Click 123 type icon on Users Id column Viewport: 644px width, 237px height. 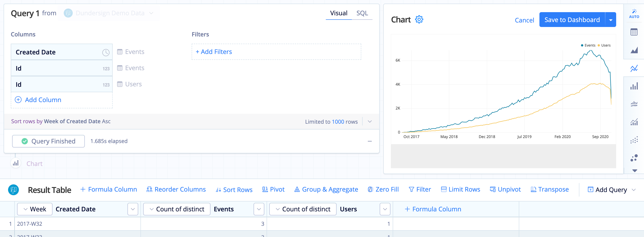pos(106,85)
